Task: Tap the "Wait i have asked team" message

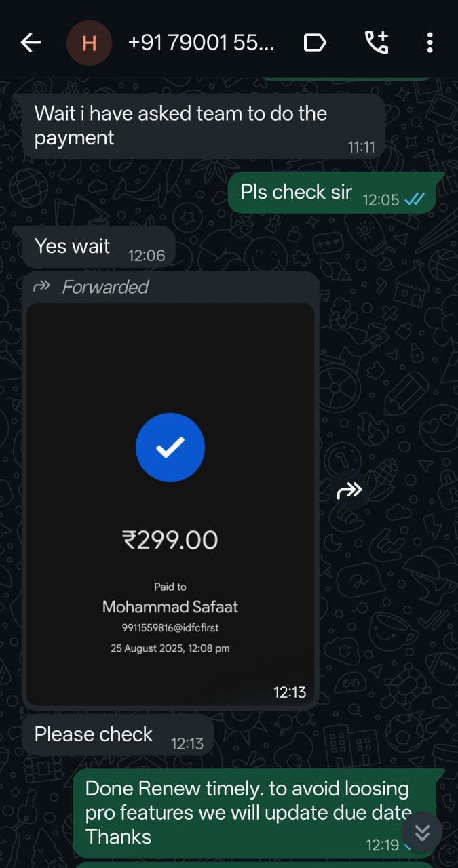Action: click(x=180, y=125)
